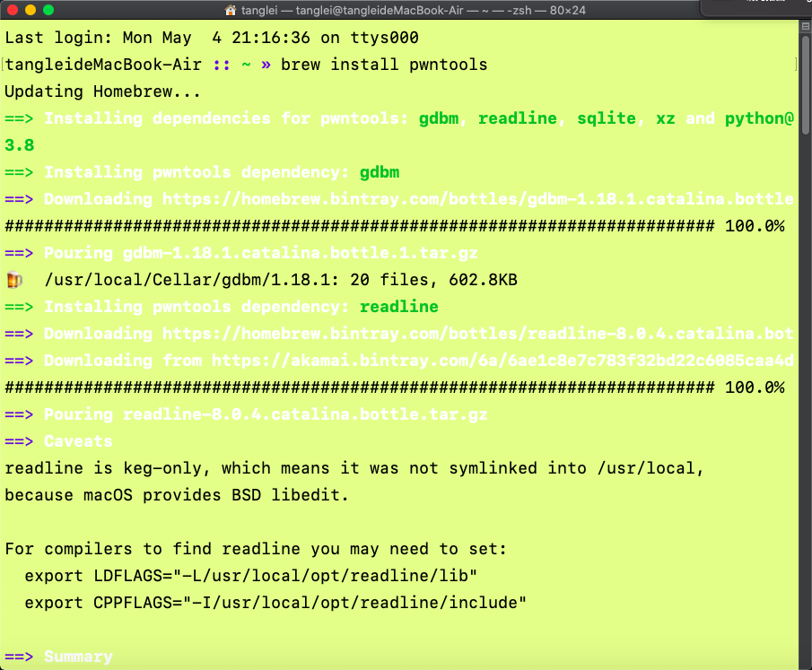Click the beer mug emoji before gdbm Cellar path
Image resolution: width=812 pixels, height=670 pixels.
point(14,280)
